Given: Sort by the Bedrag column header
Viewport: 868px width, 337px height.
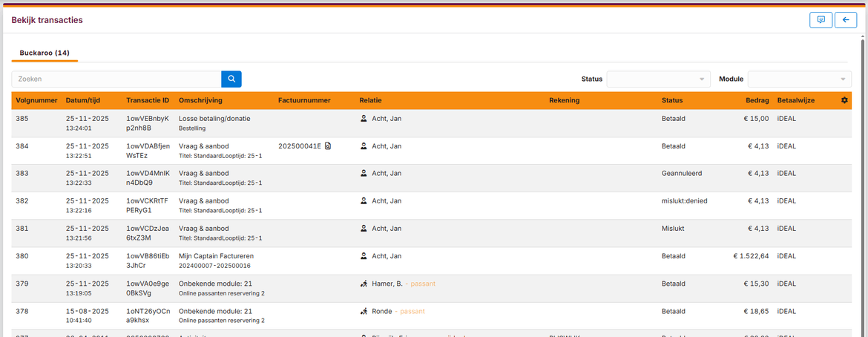Looking at the screenshot, I should click(757, 100).
